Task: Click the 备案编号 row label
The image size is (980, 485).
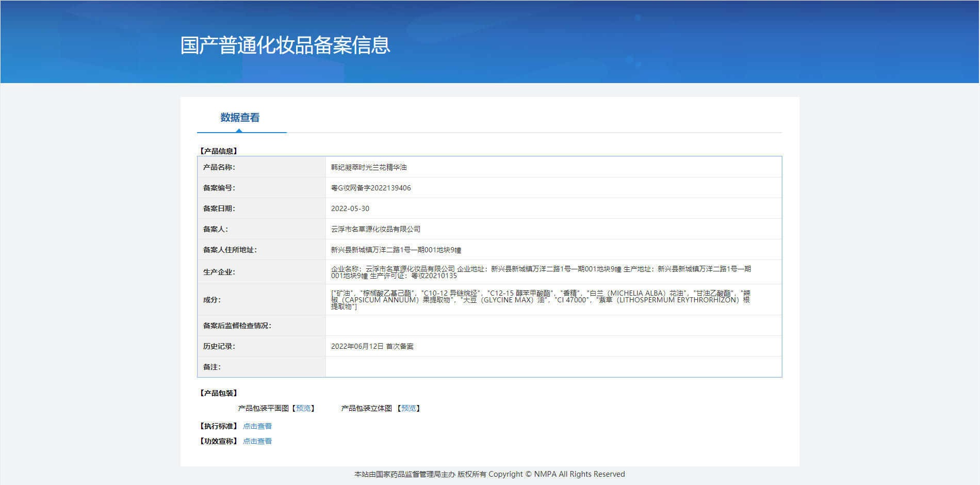Action: click(x=219, y=188)
